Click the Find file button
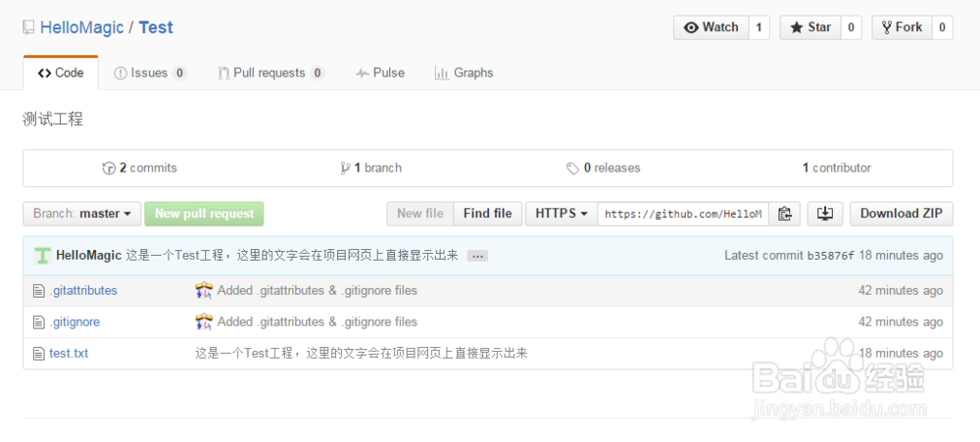Image resolution: width=980 pixels, height=442 pixels. click(487, 214)
